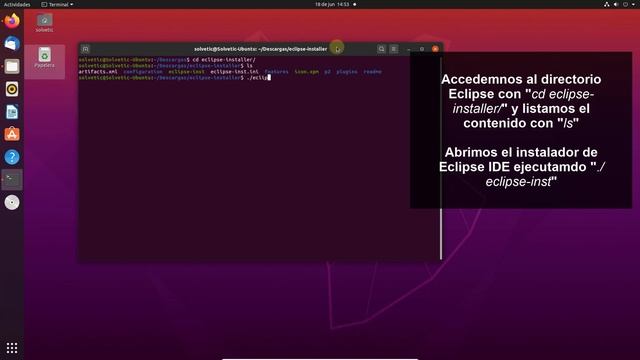
Task: Click the new tab button in terminal titlebar
Action: click(x=85, y=49)
